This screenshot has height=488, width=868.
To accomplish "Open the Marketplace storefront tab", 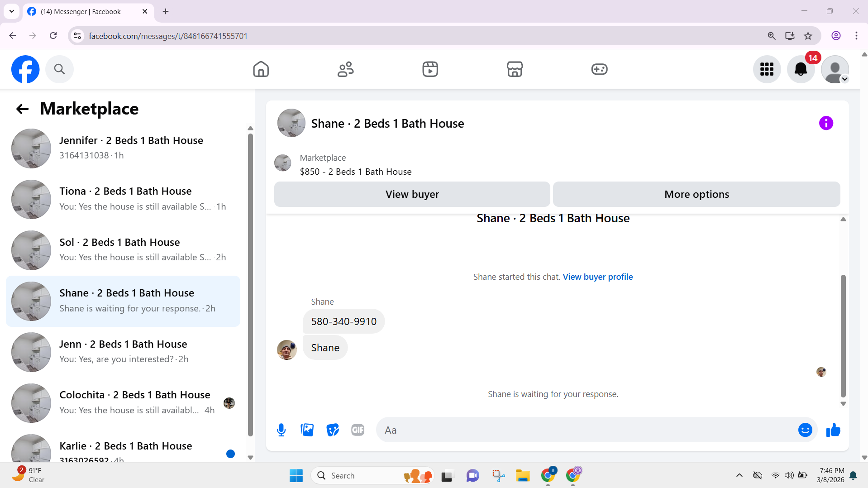I will click(x=515, y=69).
